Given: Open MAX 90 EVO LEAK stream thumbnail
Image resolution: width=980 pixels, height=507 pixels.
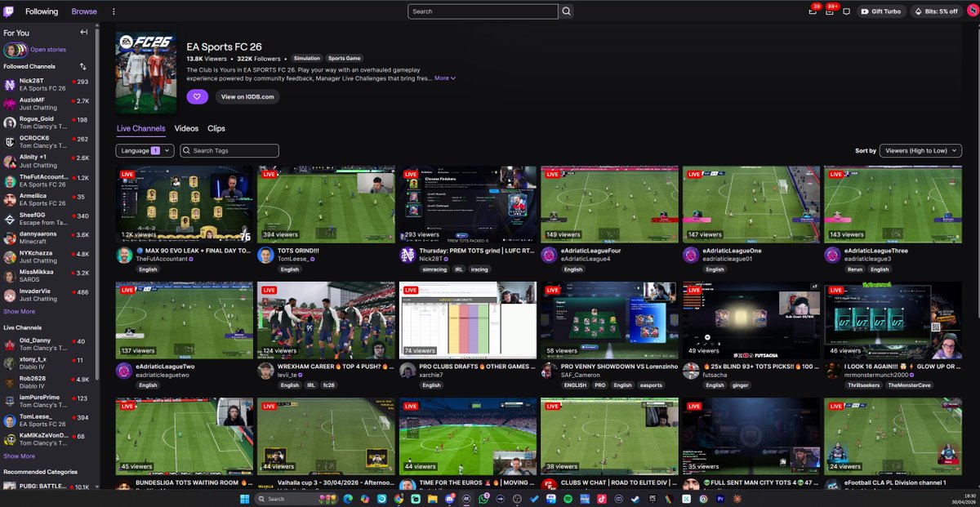Looking at the screenshot, I should pyautogui.click(x=185, y=204).
